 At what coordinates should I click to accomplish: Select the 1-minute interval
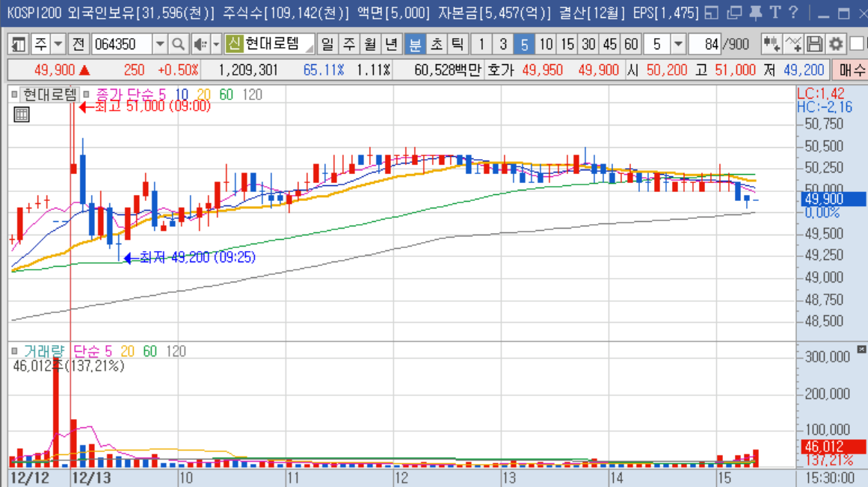click(x=481, y=44)
